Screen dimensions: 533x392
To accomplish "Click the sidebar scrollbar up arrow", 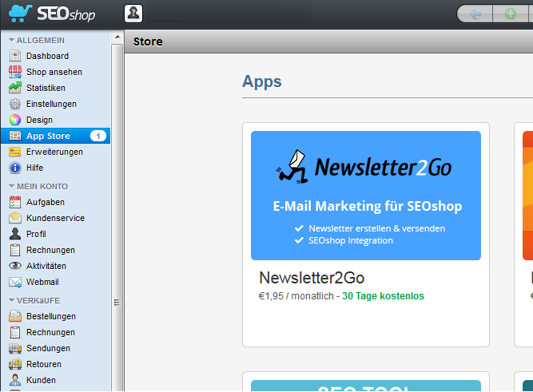I will [117, 37].
